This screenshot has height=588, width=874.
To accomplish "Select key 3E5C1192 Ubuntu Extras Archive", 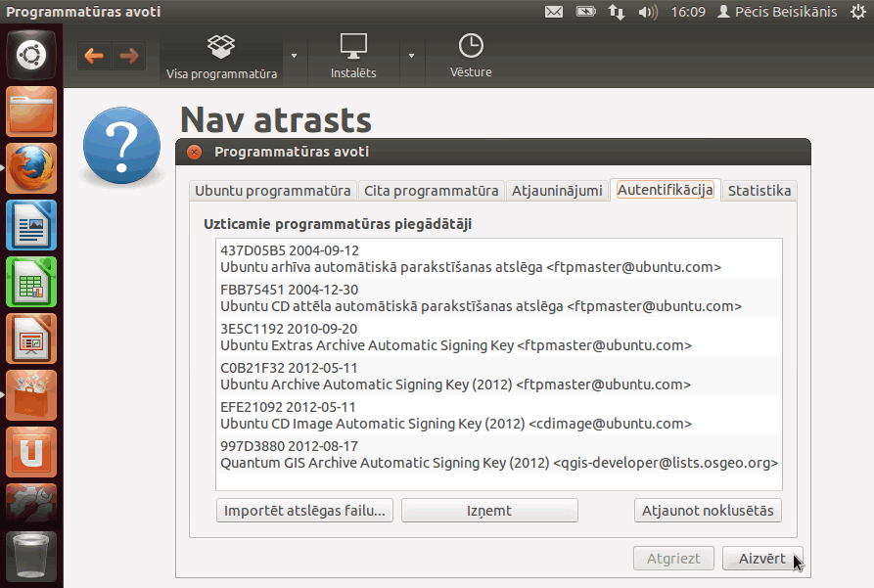I will pyautogui.click(x=499, y=337).
